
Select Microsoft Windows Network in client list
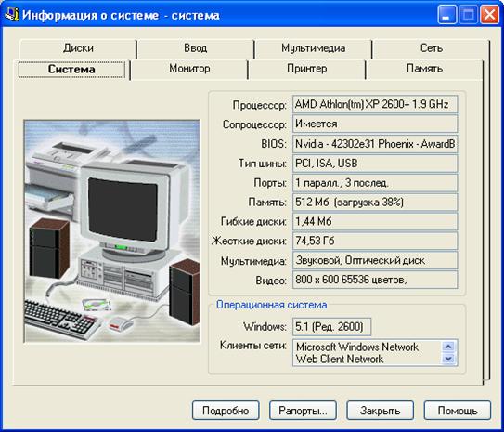356,347
